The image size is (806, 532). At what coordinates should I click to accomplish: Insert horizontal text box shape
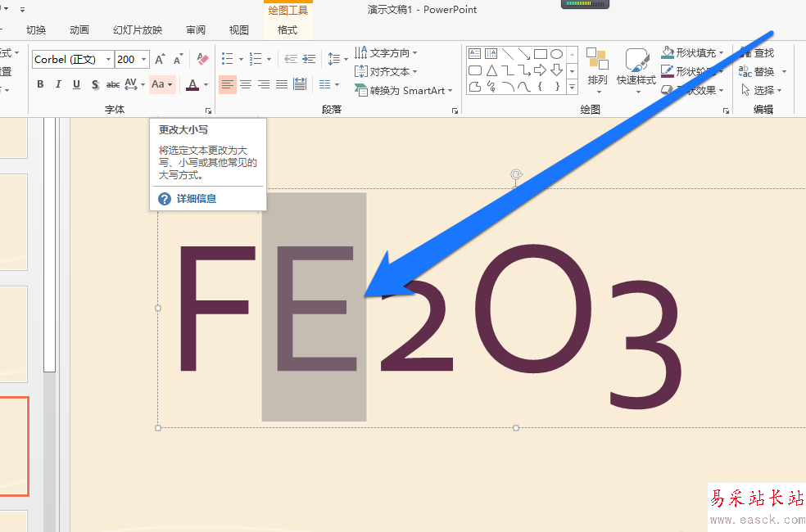point(475,54)
